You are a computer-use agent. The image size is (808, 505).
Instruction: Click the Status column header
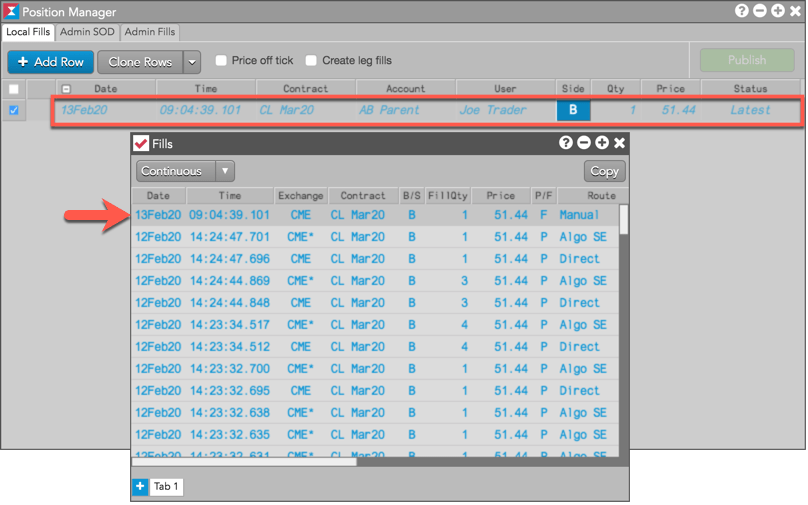tap(750, 89)
